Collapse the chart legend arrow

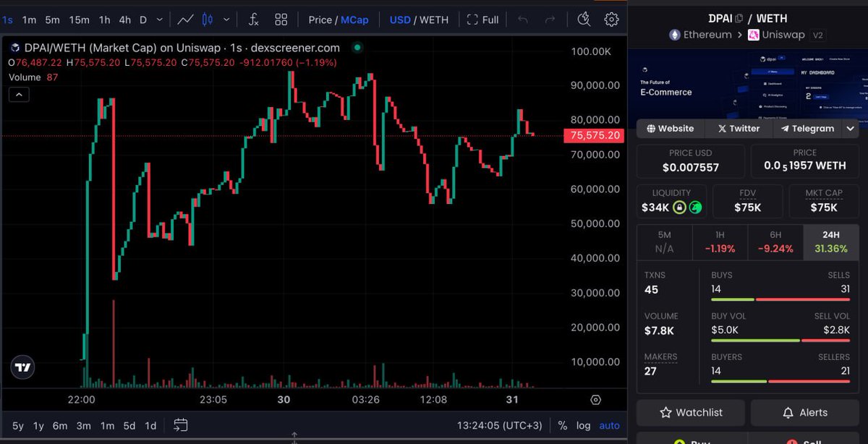coord(19,94)
